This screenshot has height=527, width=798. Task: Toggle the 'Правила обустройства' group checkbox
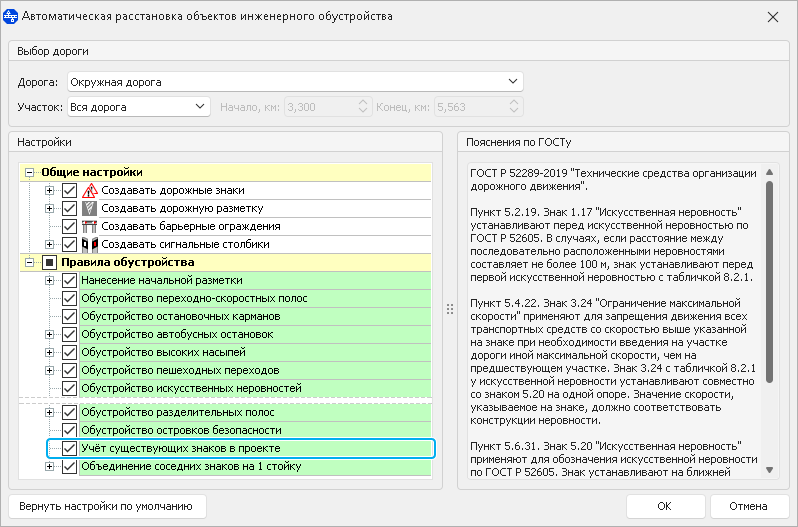(x=49, y=262)
